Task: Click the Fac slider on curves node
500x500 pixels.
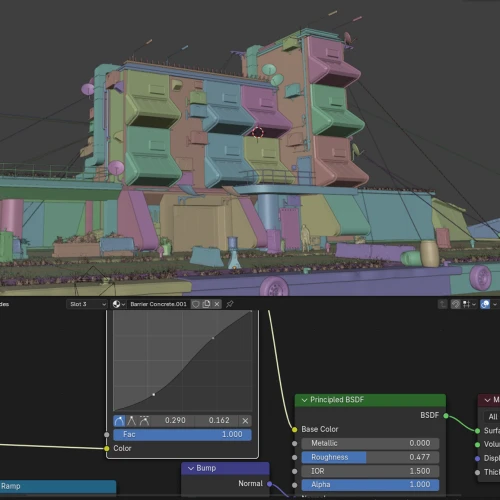Action: coord(182,435)
